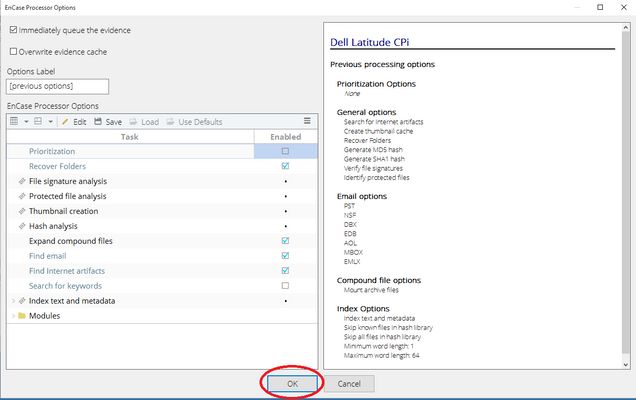636x400 pixels.
Task: Click Save with floppy disk icon
Action: coord(107,122)
